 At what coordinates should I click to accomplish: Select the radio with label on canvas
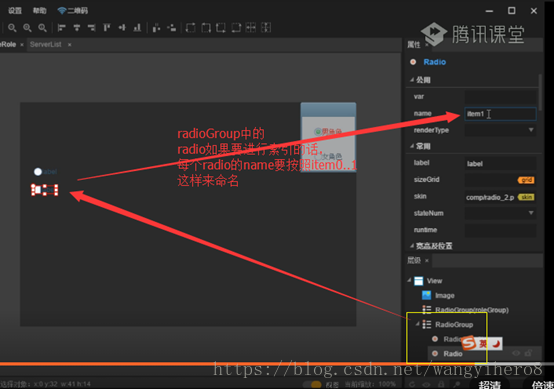click(45, 172)
